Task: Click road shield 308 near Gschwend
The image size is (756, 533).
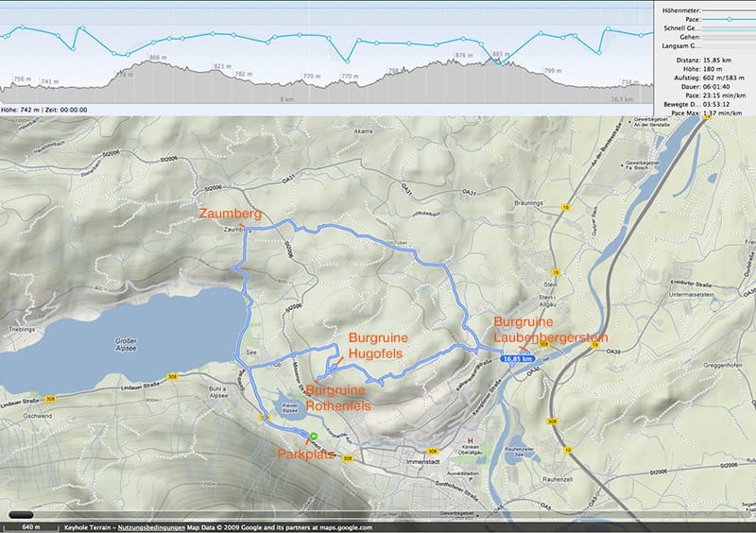Action: [50, 399]
